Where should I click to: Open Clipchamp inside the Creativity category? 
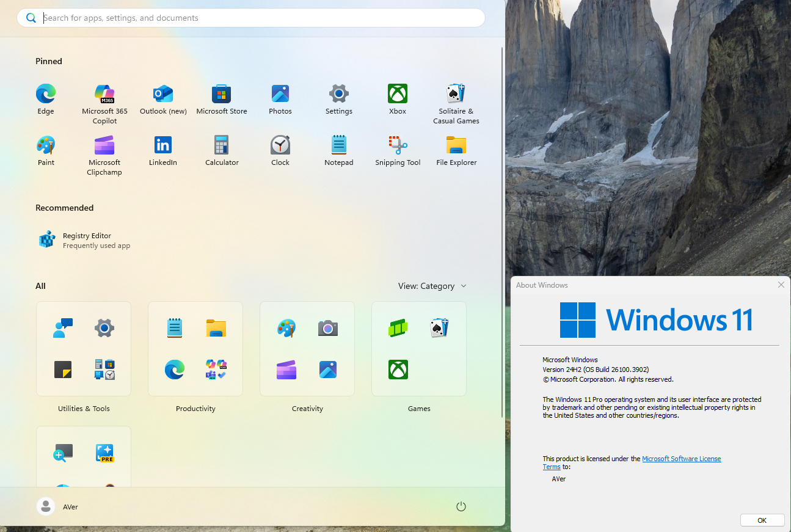tap(286, 370)
